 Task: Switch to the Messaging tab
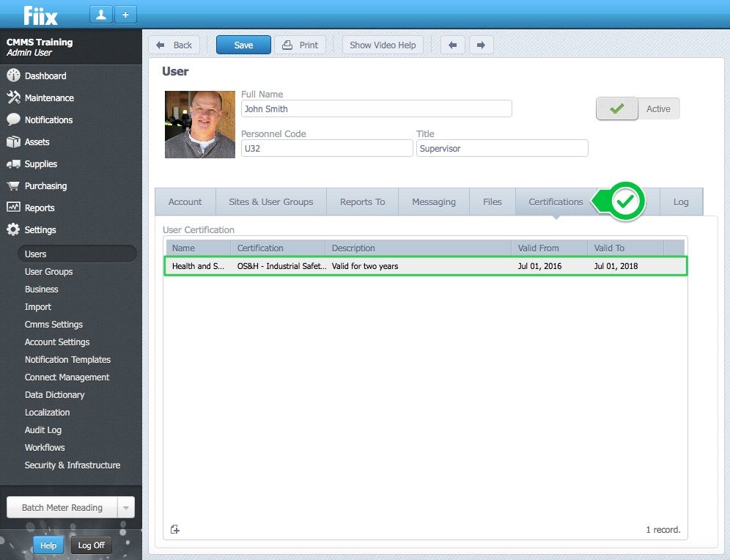(433, 202)
